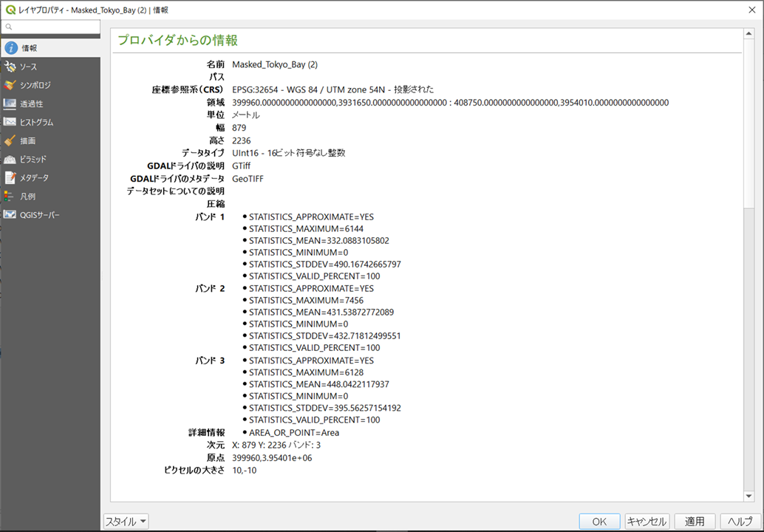Image resolution: width=764 pixels, height=532 pixels.
Task: Click the vertical scrollbar thumb
Action: (x=749, y=123)
